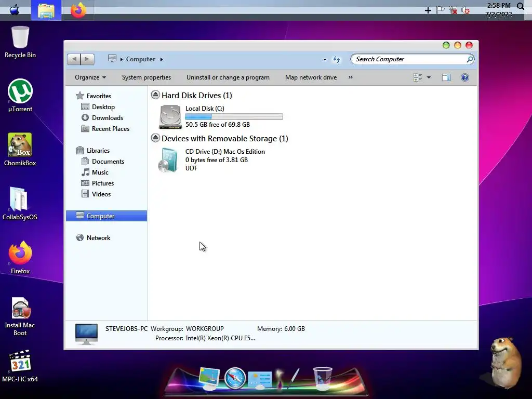Open the Pictures library
Screen dimensions: 532x399
tap(103, 183)
